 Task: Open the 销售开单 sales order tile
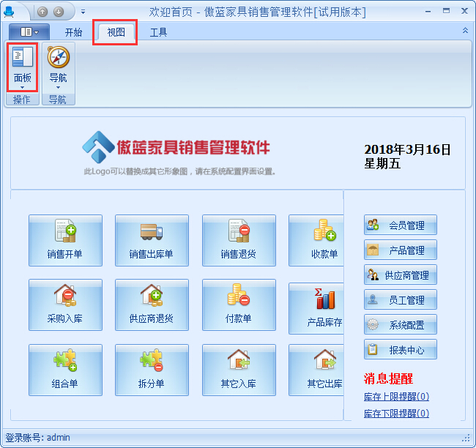[65, 240]
